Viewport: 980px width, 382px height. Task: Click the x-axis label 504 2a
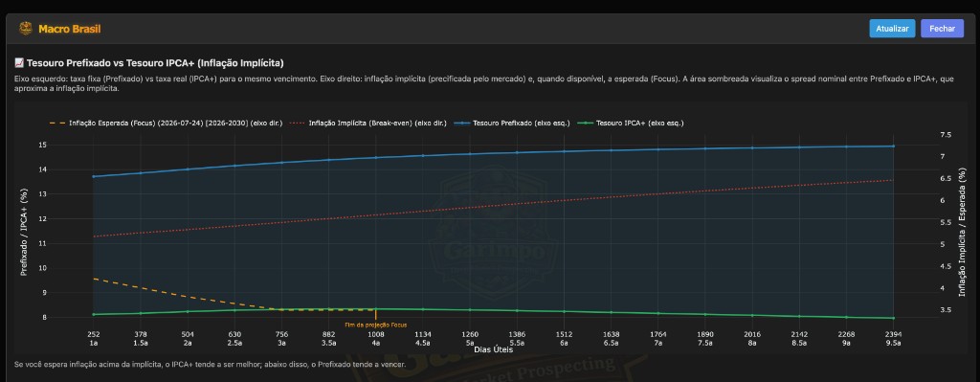coord(188,338)
